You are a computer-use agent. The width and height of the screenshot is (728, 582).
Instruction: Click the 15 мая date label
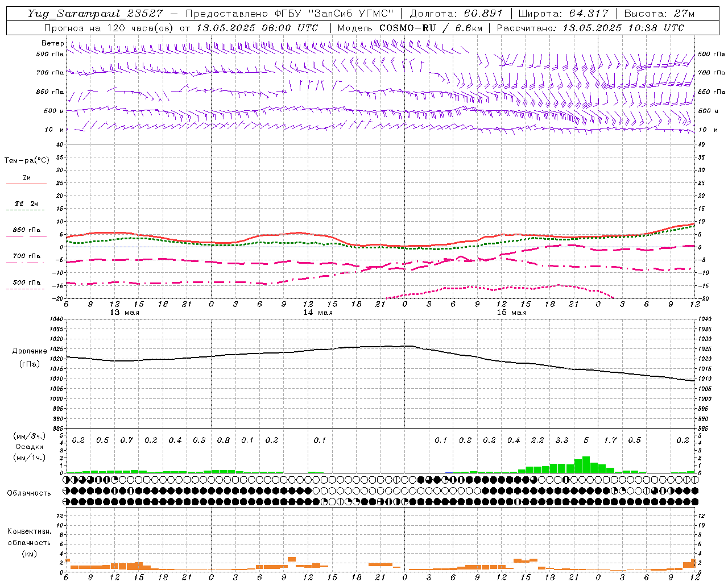(x=511, y=313)
